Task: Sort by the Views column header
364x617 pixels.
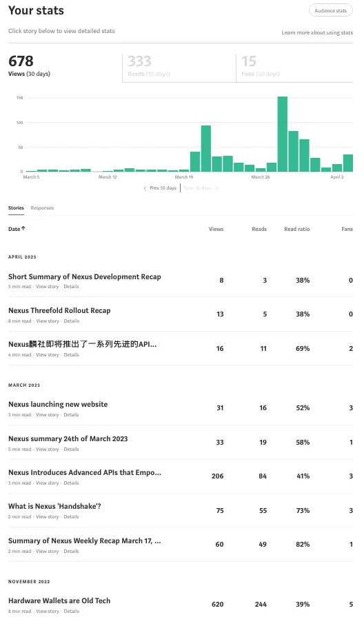Action: point(216,229)
